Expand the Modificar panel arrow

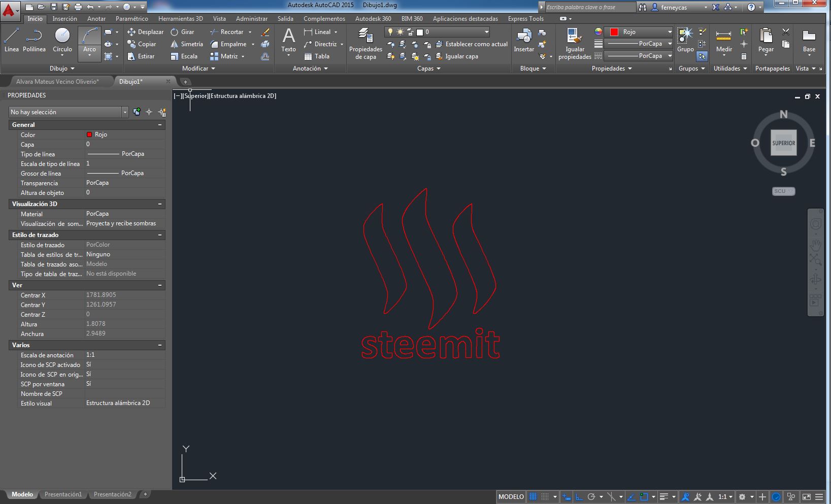click(213, 69)
